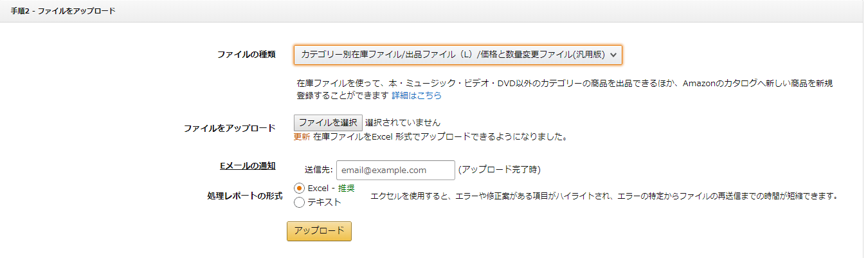Click the ファイルの種類 field label
The image size is (868, 258).
coord(246,55)
